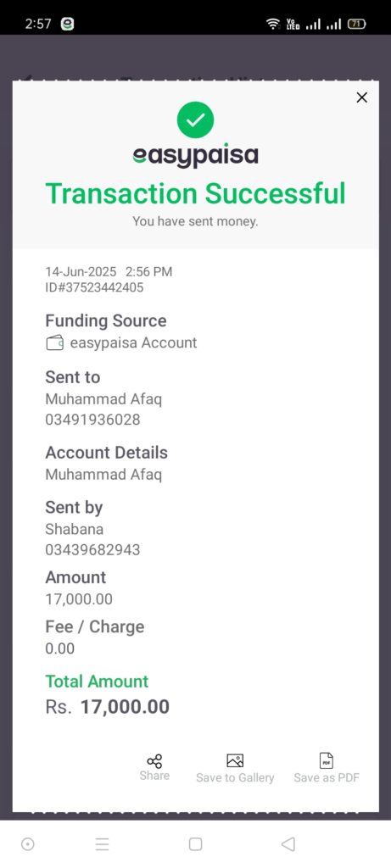Tap the recipient phone number 03491936028
Image resolution: width=391 pixels, height=868 pixels.
tap(92, 420)
